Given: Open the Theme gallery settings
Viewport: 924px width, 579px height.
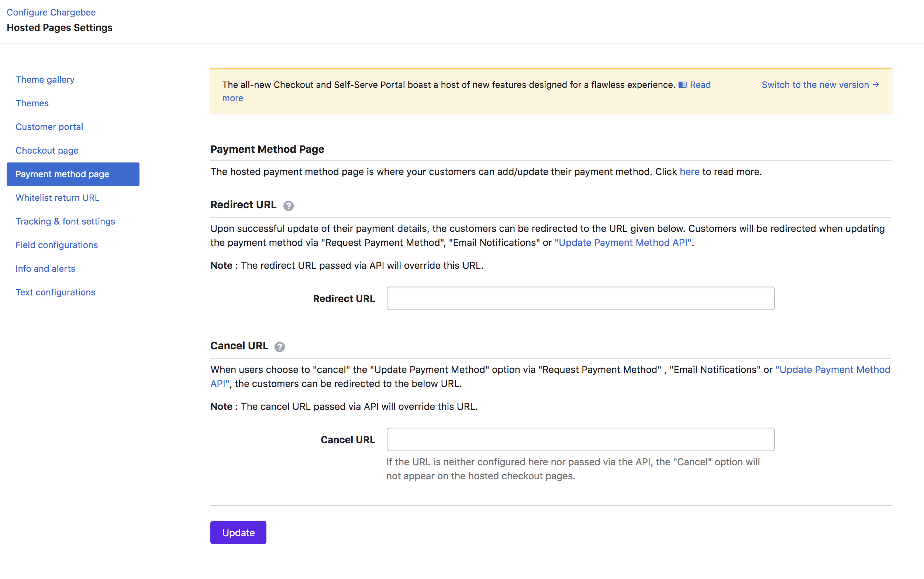Looking at the screenshot, I should point(45,80).
